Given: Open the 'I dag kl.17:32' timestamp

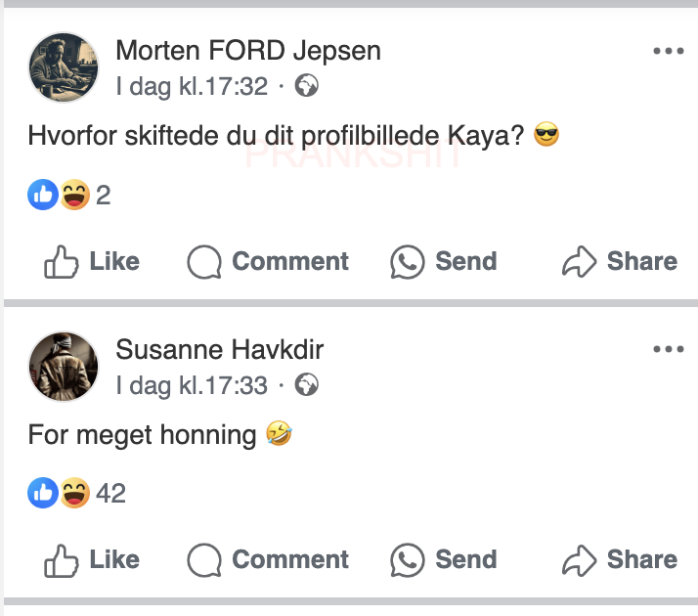Looking at the screenshot, I should (x=192, y=86).
